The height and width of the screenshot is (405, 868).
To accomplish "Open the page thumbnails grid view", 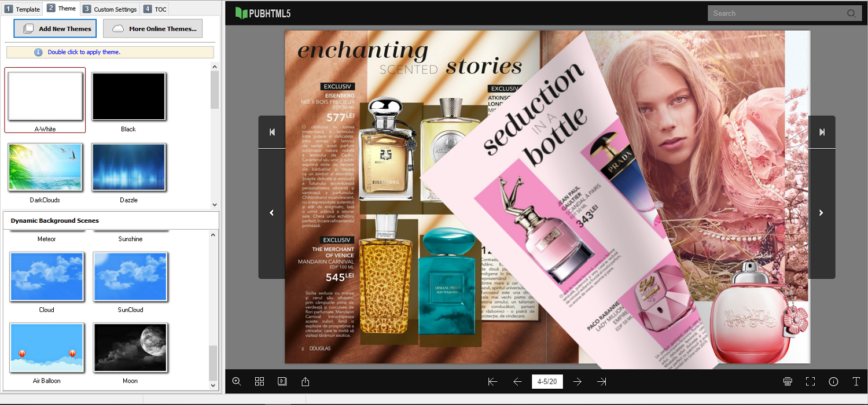I will pos(259,381).
